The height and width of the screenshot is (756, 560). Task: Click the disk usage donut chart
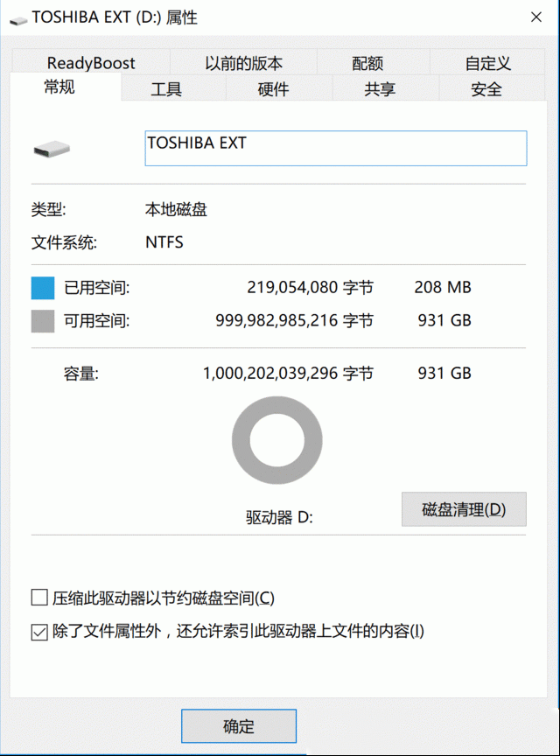pyautogui.click(x=276, y=440)
